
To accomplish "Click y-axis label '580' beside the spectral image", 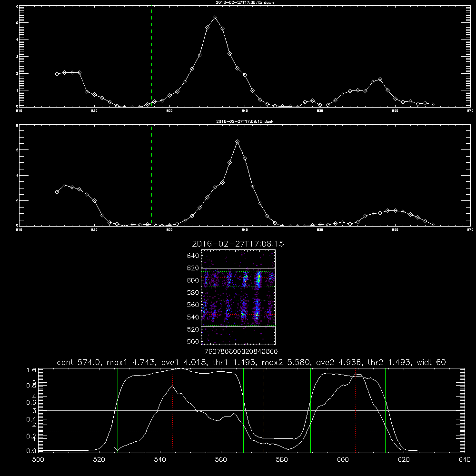I will tap(193, 293).
